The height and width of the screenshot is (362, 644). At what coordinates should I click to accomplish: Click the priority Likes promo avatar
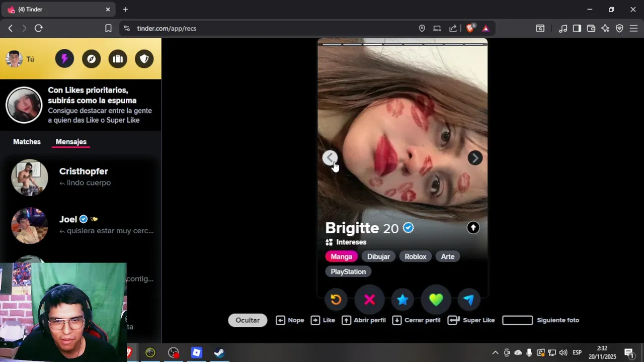point(24,105)
